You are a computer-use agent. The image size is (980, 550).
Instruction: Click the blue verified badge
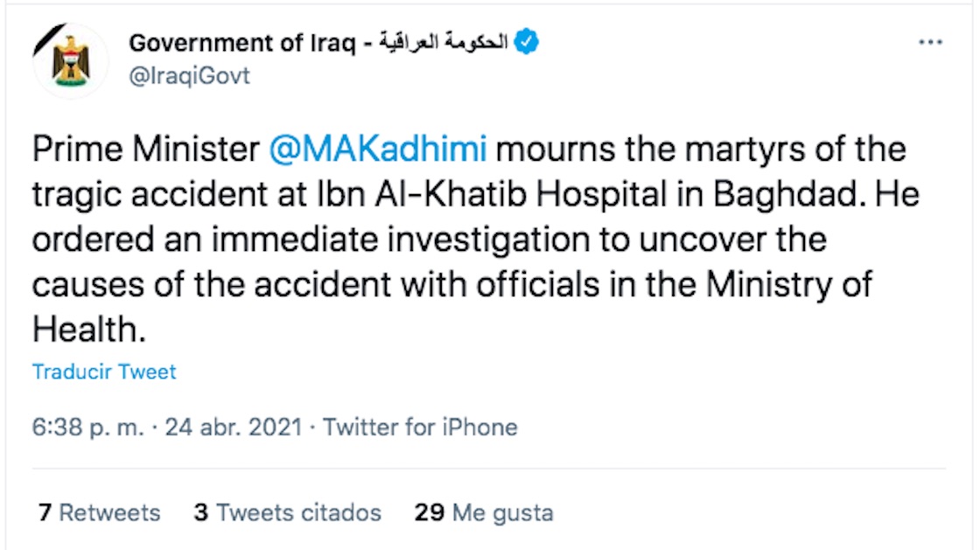(525, 42)
